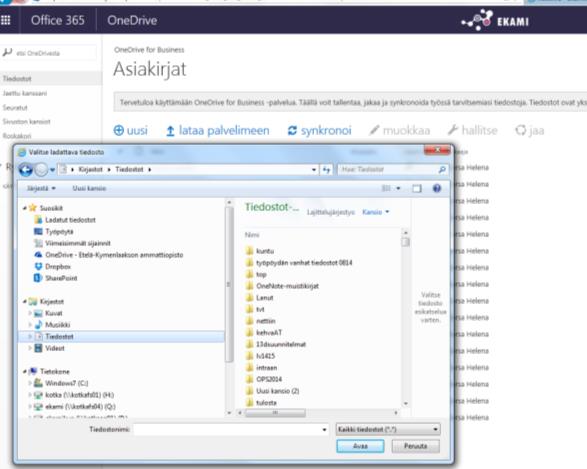Click the help question mark icon
This screenshot has height=469, width=587.
point(437,188)
